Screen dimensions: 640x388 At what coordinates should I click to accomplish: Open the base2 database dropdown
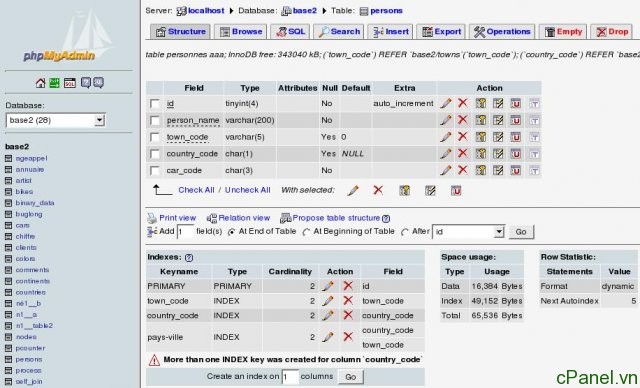coord(56,120)
